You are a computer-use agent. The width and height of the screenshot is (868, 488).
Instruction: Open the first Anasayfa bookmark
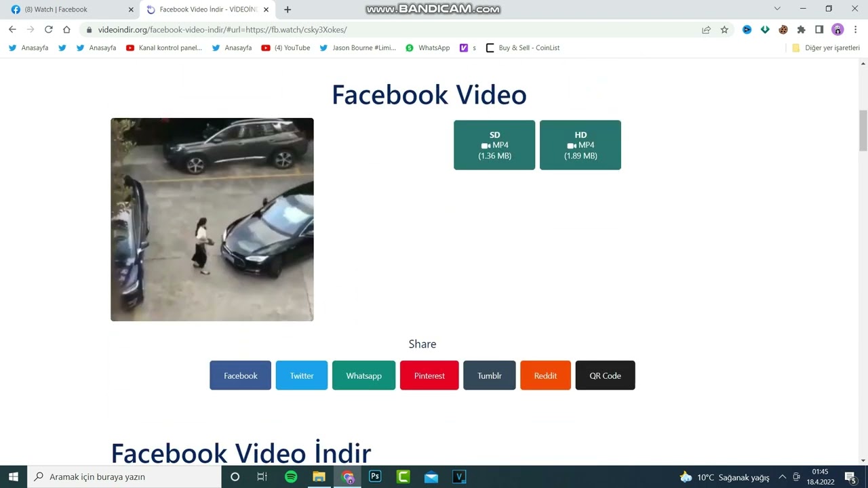[28, 48]
